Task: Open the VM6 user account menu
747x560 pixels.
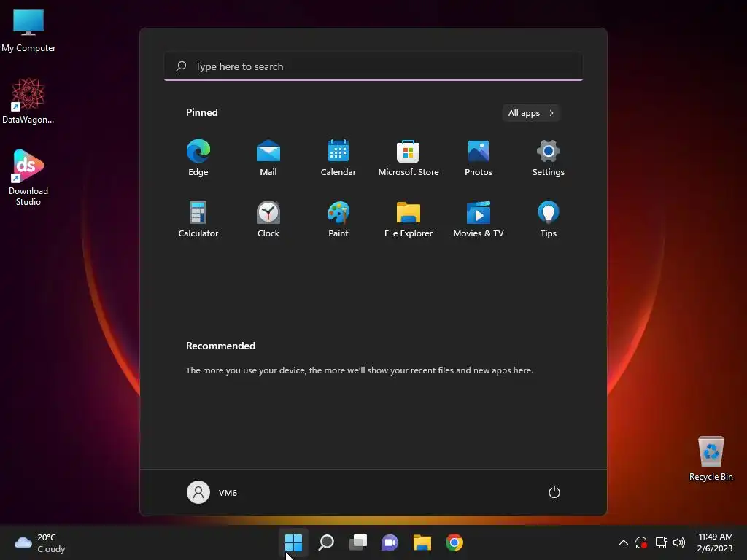Action: (x=212, y=492)
